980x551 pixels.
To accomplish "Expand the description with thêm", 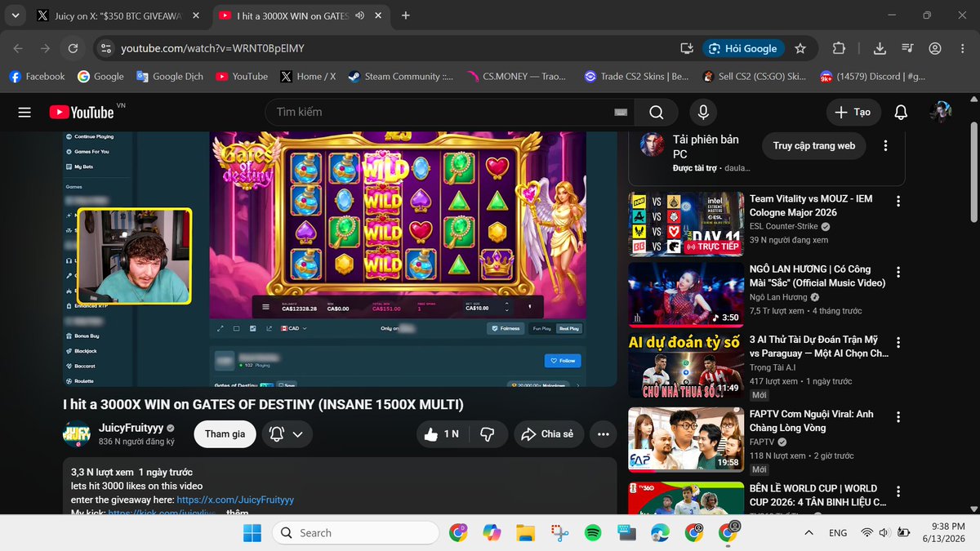I will click(x=238, y=513).
